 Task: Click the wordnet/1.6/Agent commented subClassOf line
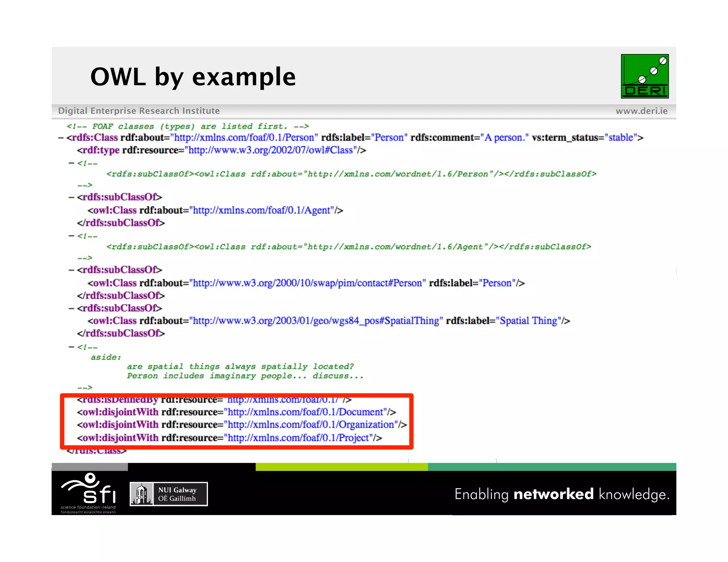coord(349,247)
